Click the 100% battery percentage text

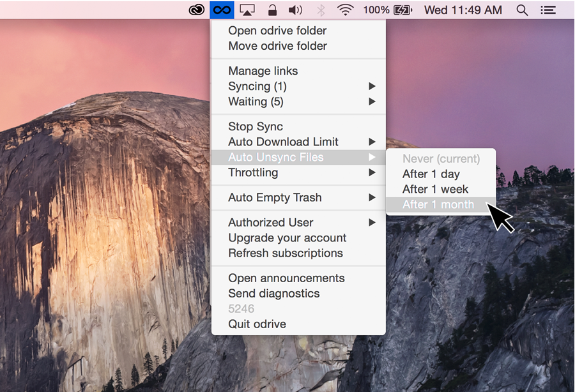(x=376, y=10)
